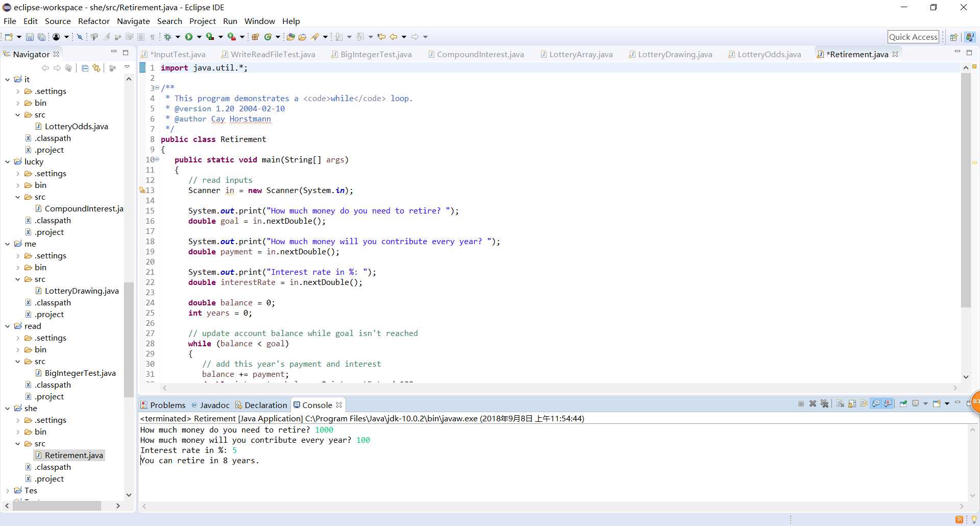
Task: Run the program with green play icon
Action: (189, 37)
